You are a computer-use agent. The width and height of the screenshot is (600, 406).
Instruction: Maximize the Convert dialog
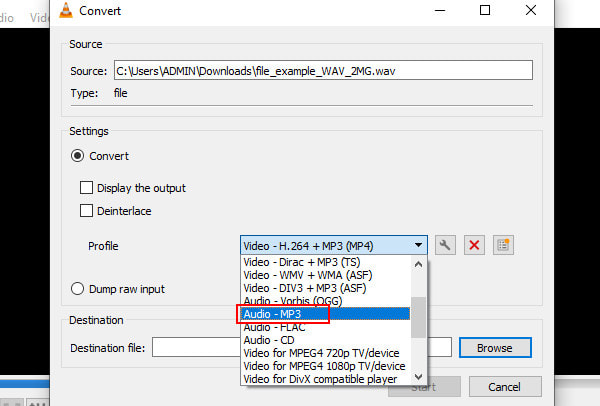coord(485,10)
